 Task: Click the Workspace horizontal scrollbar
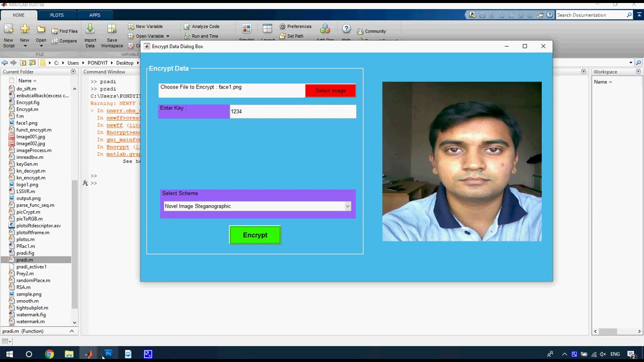pos(608,331)
